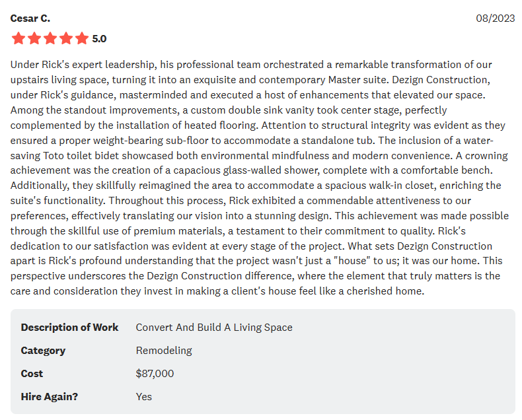Click the phrase "Master suite" in review
Image resolution: width=522 pixels, height=420 pixels.
(358, 80)
